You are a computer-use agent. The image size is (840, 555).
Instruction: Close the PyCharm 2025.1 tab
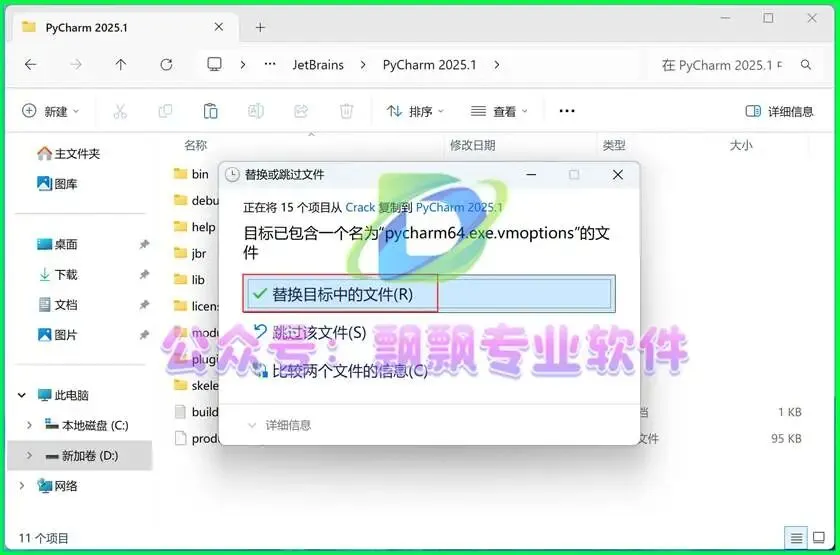click(x=219, y=27)
